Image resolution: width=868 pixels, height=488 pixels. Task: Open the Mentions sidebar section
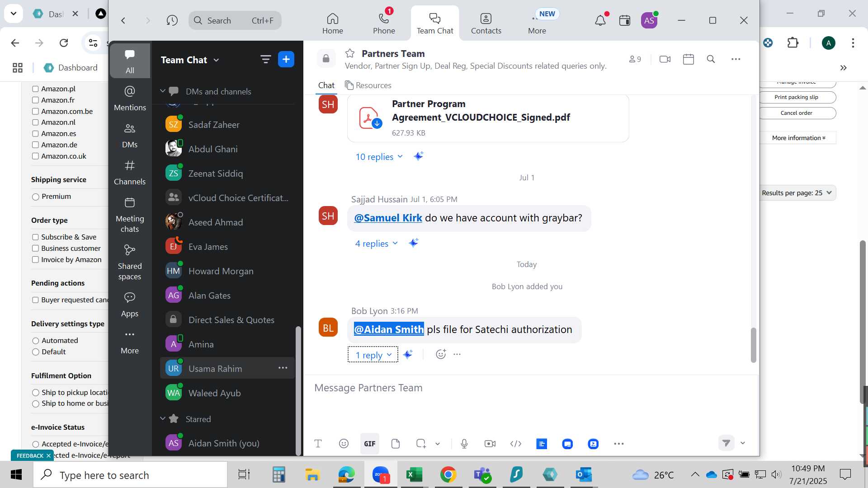click(x=130, y=98)
